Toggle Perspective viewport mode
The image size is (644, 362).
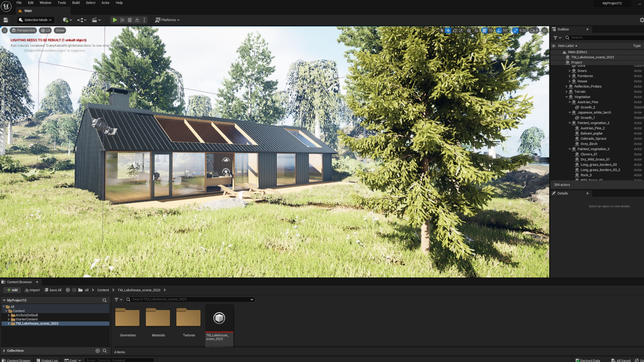click(23, 30)
